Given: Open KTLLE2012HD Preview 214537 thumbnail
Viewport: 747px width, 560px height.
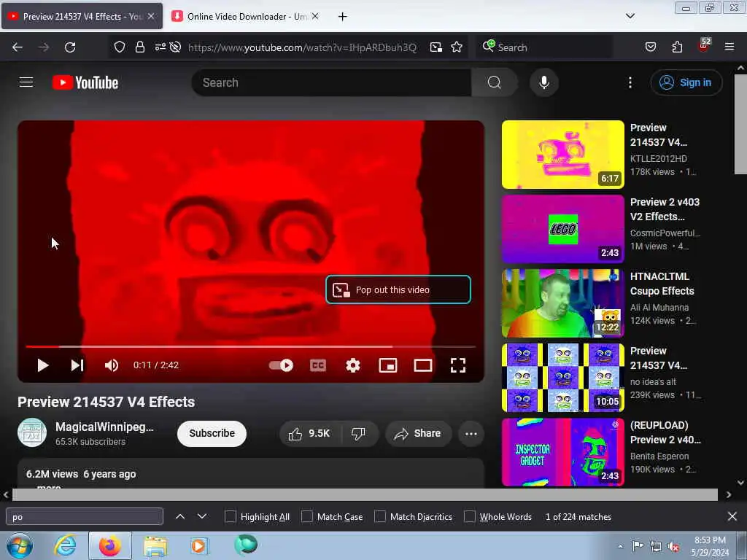Looking at the screenshot, I should click(x=563, y=155).
